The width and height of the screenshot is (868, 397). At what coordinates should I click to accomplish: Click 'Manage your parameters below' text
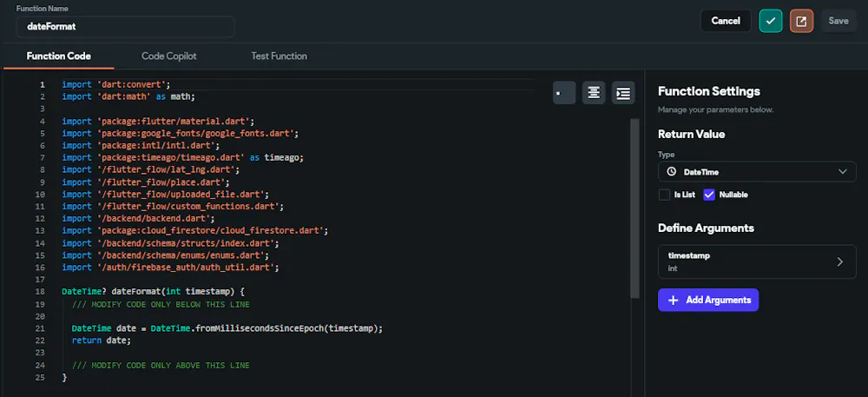716,109
